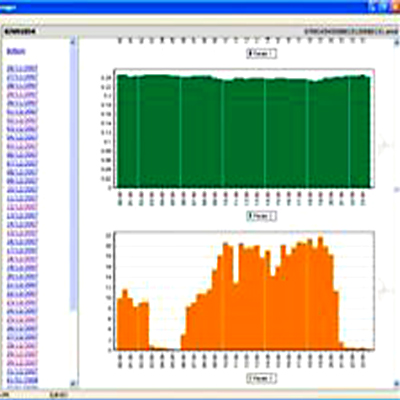Viewport: 400px width, 400px height.
Task: Maximize the application window
Action: coord(383,6)
